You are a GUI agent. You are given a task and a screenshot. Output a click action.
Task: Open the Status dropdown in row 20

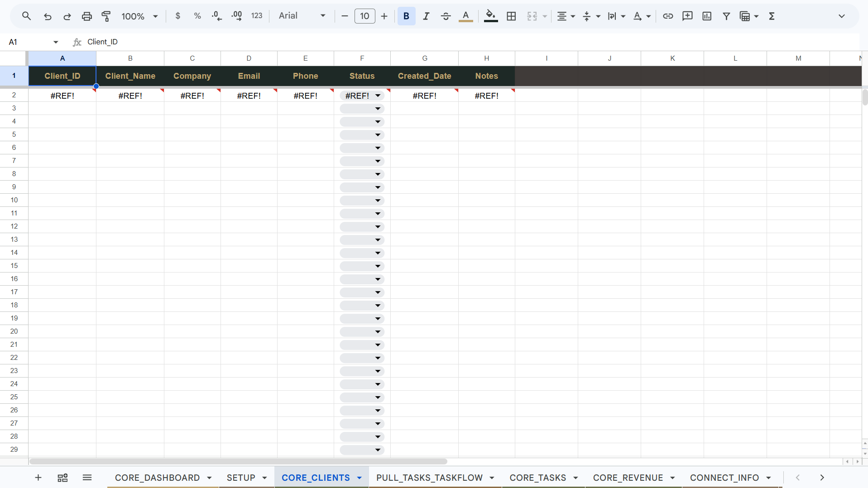point(378,332)
